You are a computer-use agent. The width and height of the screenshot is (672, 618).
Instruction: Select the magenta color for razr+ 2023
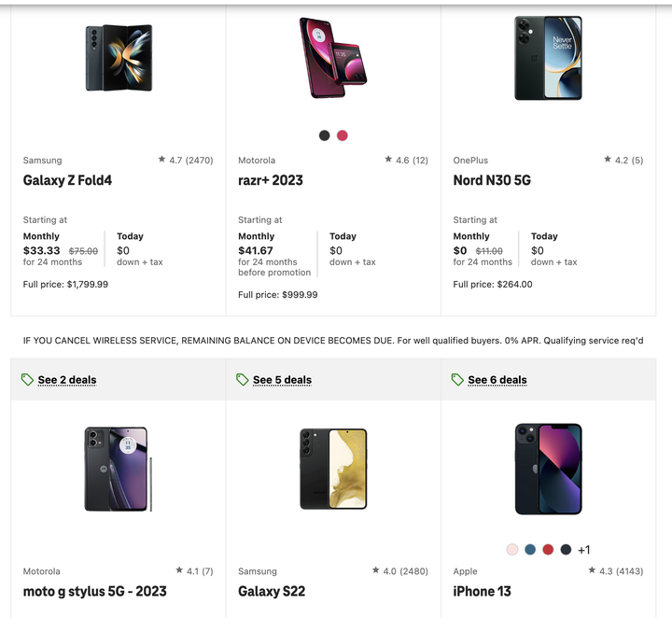(343, 135)
